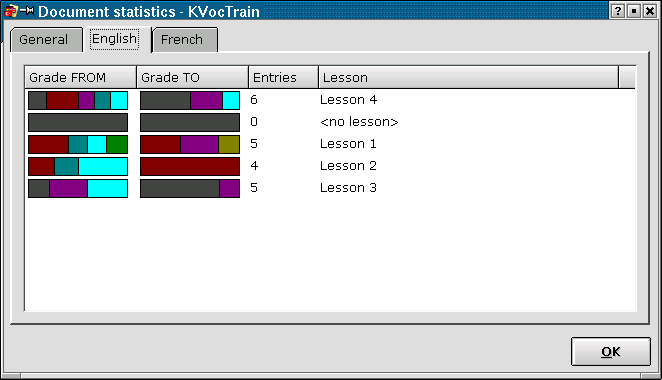Click Lesson 3 Grade FROM color bar
662x380 pixels.
tap(78, 188)
